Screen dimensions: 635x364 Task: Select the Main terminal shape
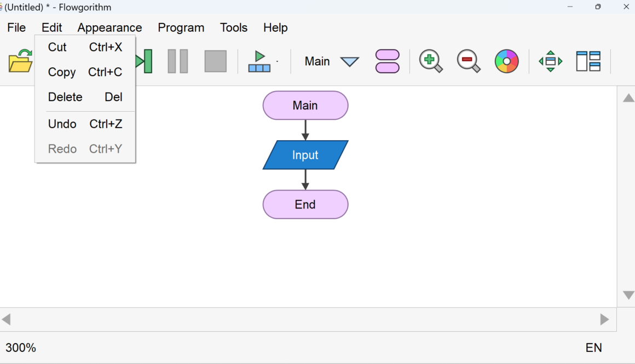[x=305, y=105]
